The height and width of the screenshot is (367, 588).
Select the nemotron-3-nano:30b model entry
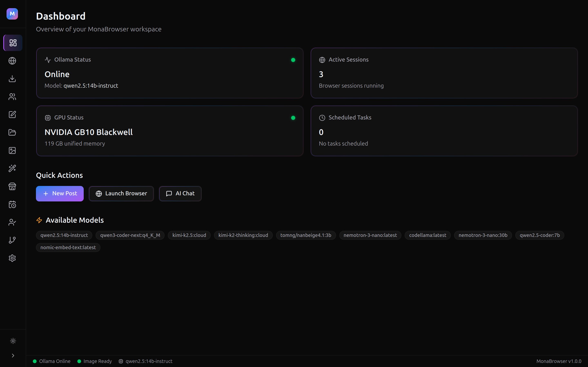click(483, 235)
